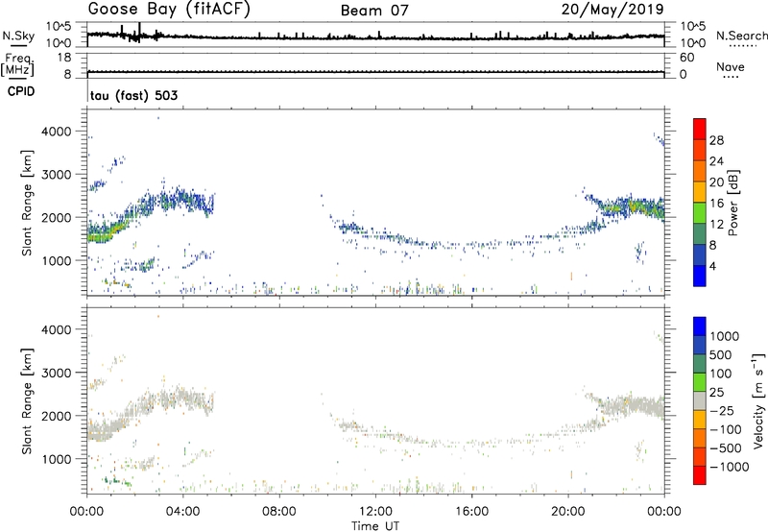Click the "-500" velocity colorbar label
This screenshot has height=532, width=768.
tap(726, 448)
